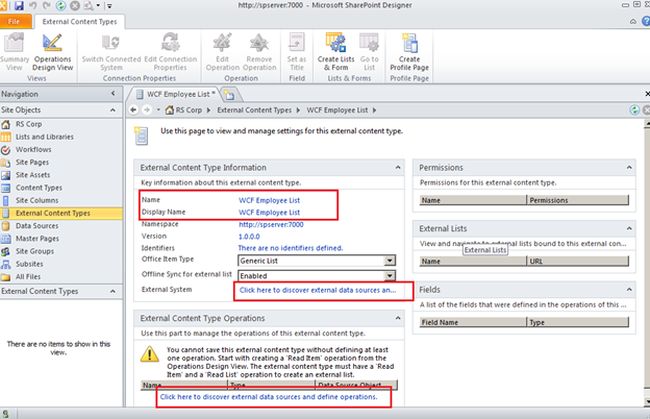Collapse the Navigation pane with chevron
Image resolution: width=650 pixels, height=419 pixels.
point(113,94)
